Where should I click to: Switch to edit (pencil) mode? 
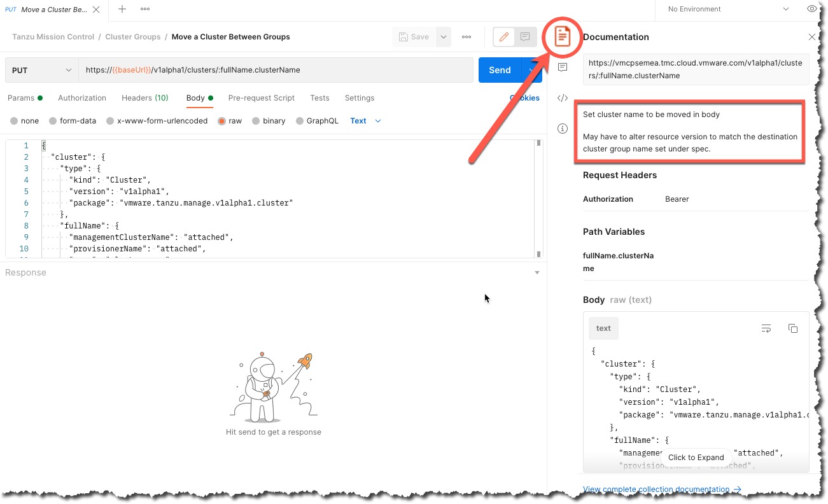503,37
